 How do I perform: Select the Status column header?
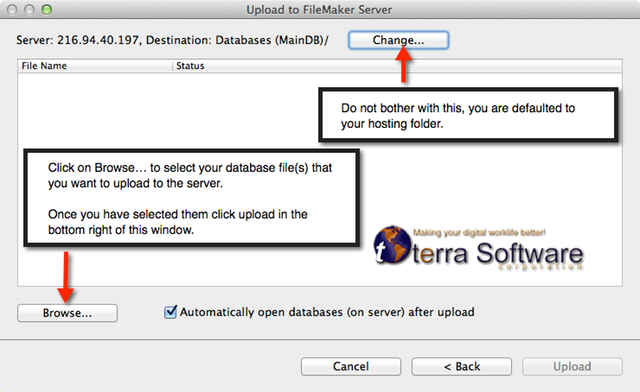point(397,66)
